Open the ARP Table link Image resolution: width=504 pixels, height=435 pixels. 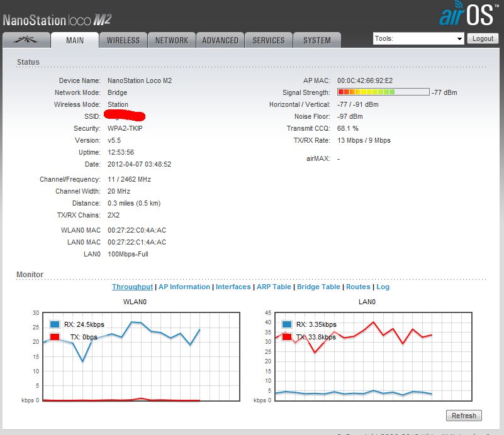pos(274,287)
